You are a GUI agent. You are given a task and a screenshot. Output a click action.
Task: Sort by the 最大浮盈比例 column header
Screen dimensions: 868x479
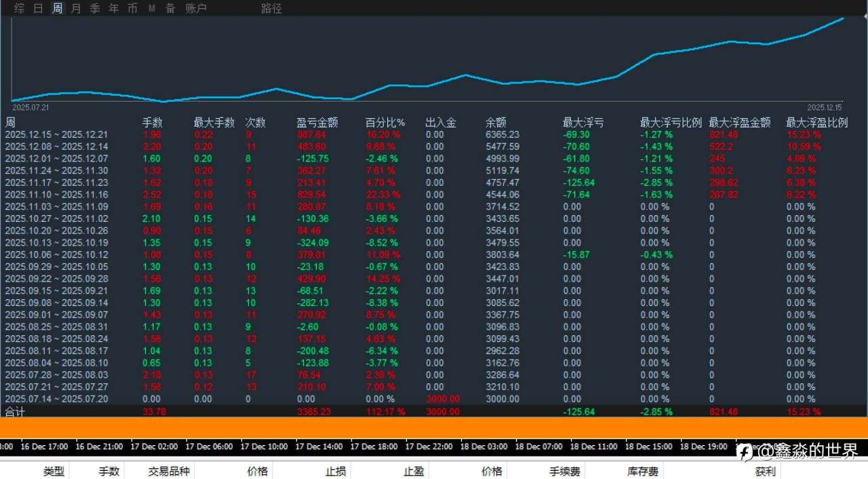(816, 123)
